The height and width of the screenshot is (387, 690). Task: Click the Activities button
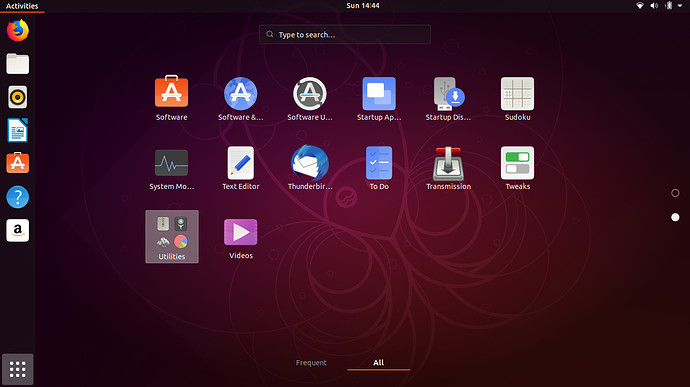[x=22, y=6]
